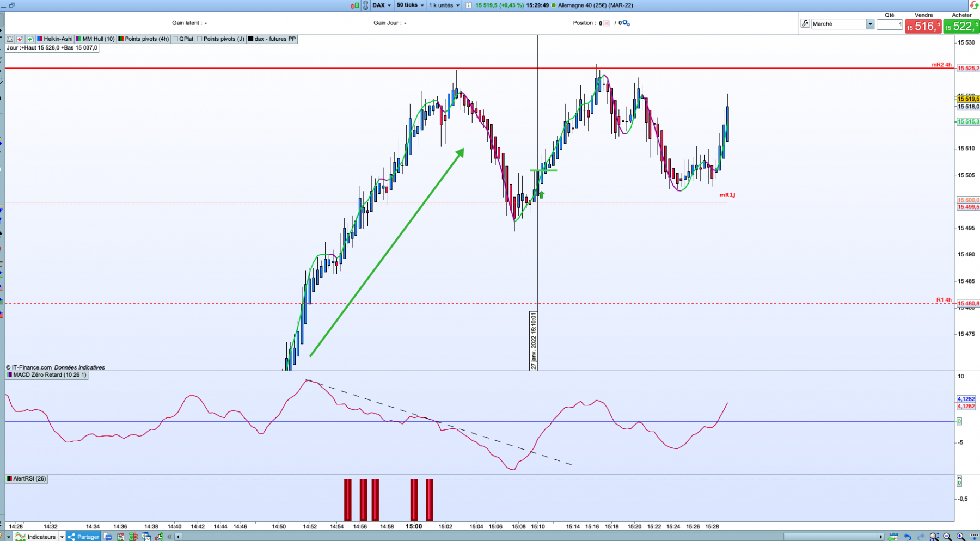Screen dimensions: 980x541
Task: Click the Acheter 15 522,5 buy button
Action: pyautogui.click(x=961, y=26)
